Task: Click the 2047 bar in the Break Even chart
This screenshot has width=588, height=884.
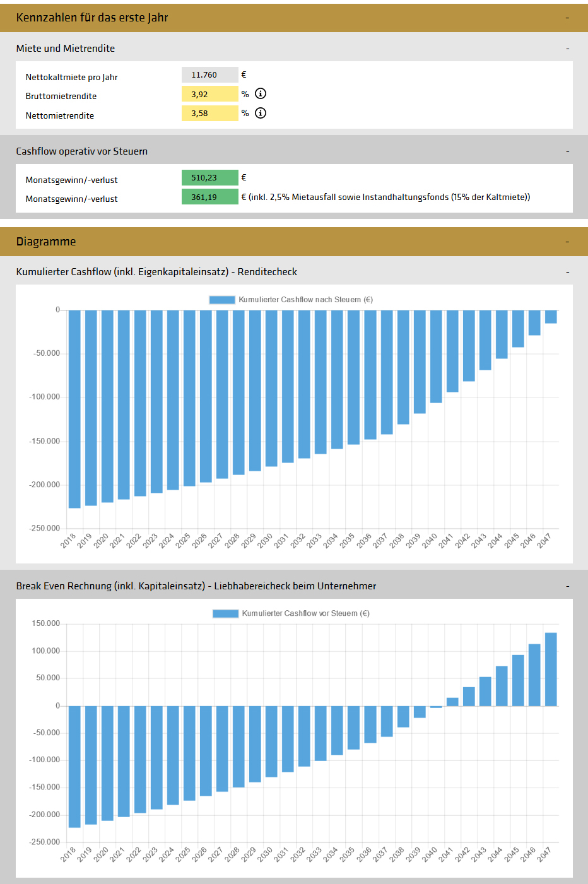Action: 551,669
